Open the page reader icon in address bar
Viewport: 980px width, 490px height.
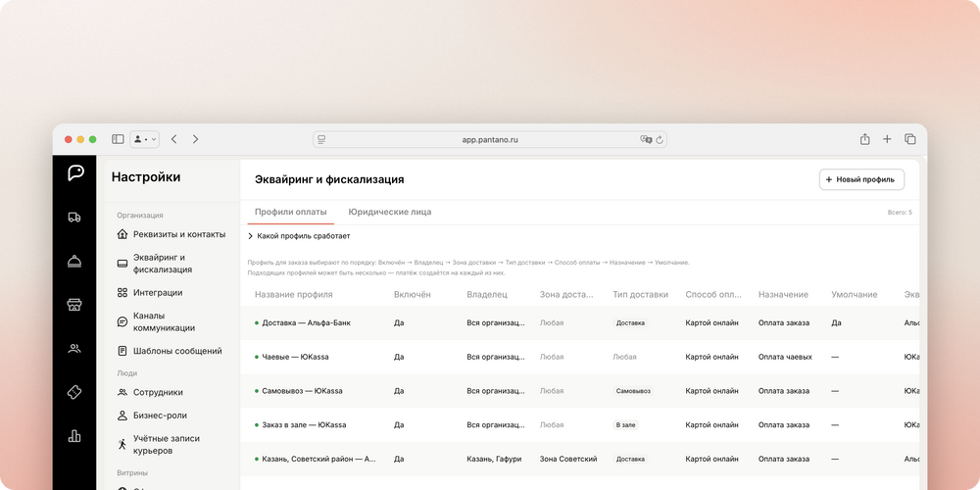[321, 139]
